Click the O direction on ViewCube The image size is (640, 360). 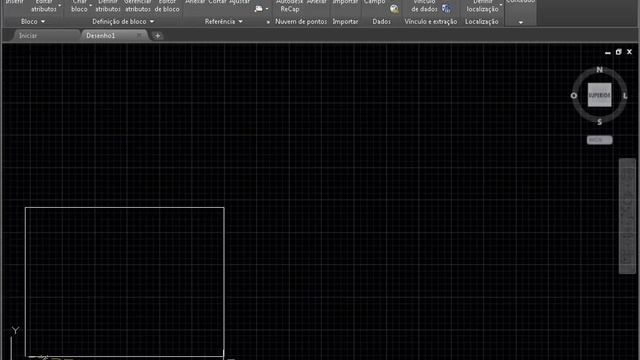(x=574, y=96)
